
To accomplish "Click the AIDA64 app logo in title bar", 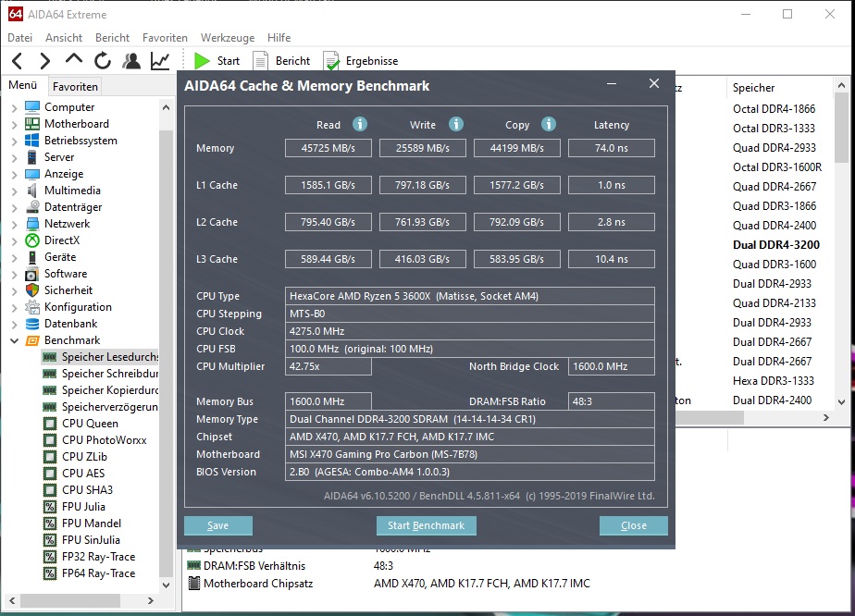I will click(x=15, y=14).
